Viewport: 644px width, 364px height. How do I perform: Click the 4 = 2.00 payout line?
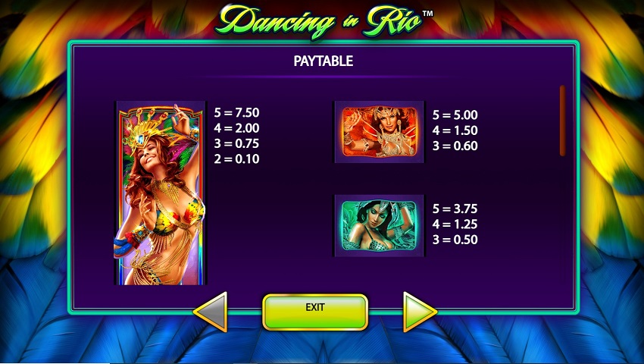click(236, 128)
